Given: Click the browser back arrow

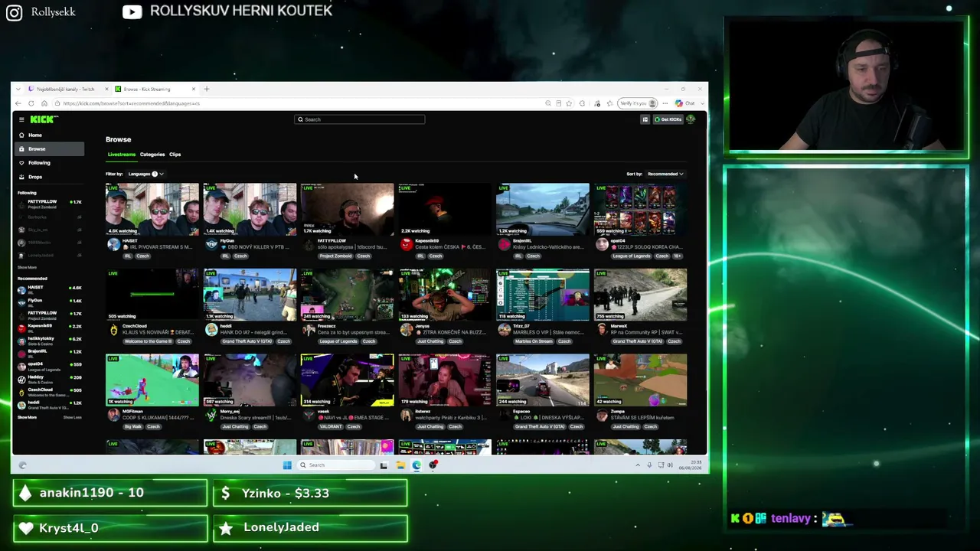Looking at the screenshot, I should coord(18,103).
